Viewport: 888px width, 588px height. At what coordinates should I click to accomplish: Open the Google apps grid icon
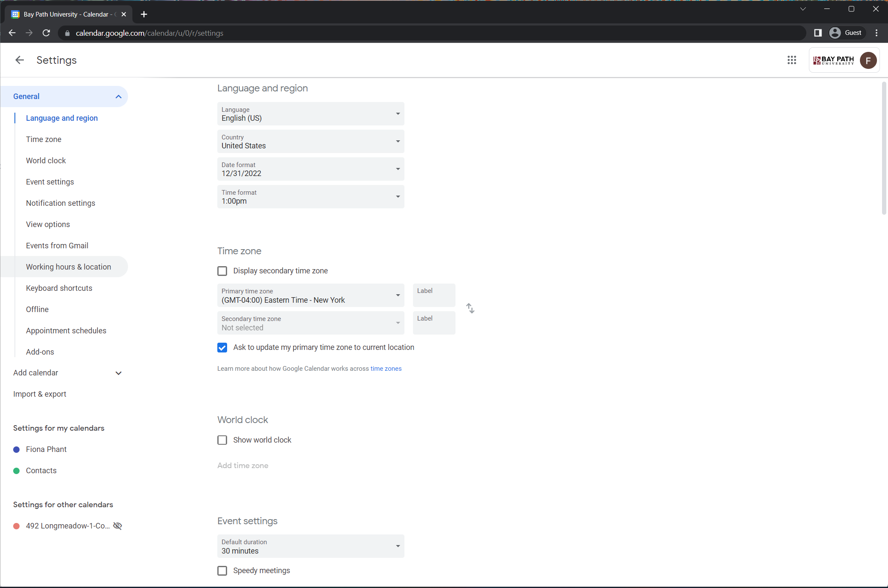tap(791, 60)
